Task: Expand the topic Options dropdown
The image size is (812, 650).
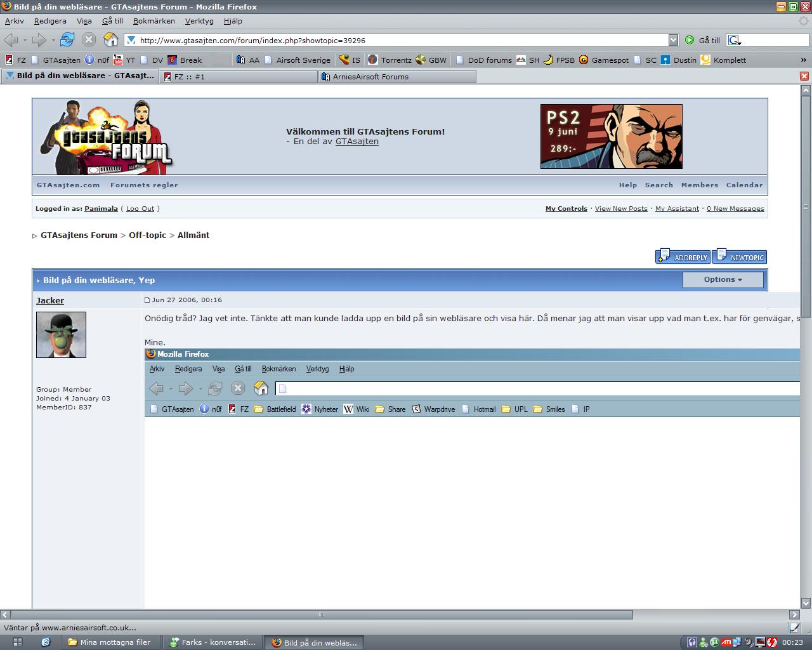Action: [x=723, y=279]
